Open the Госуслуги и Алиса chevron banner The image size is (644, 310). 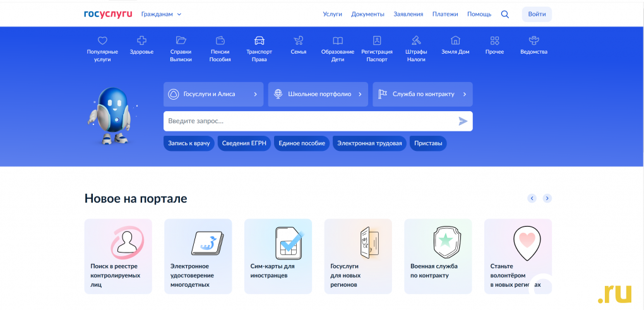click(213, 94)
